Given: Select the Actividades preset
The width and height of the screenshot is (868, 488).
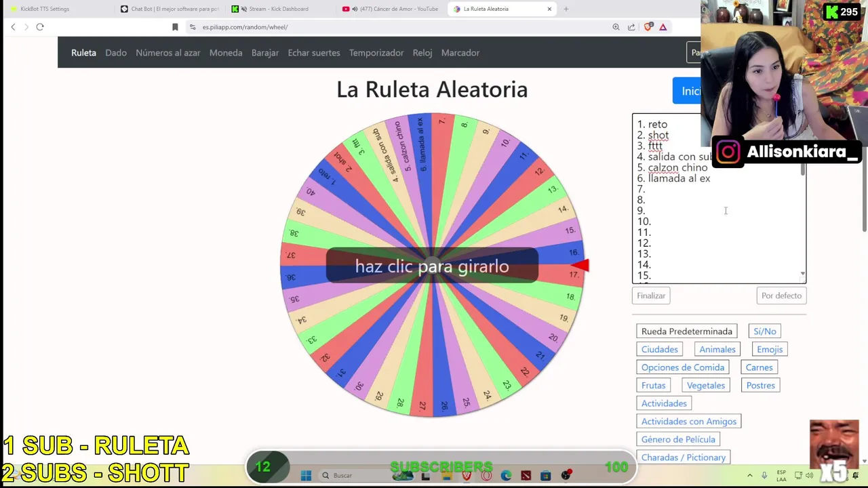Looking at the screenshot, I should point(664,403).
